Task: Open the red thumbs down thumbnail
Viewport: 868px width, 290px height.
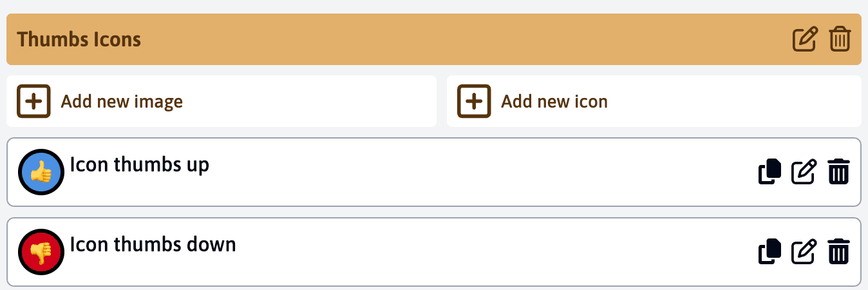Action: (41, 251)
